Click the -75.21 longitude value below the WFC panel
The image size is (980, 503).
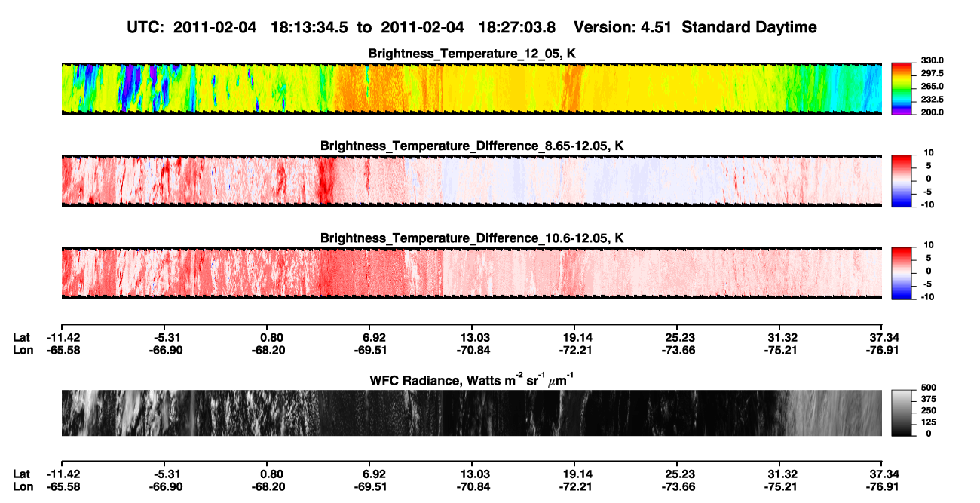(x=779, y=486)
